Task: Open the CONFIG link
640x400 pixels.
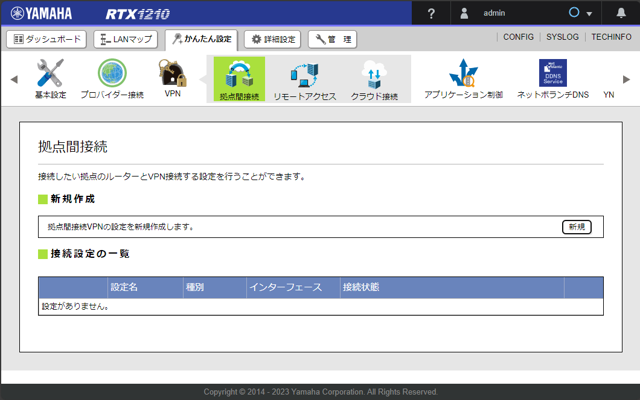Action: (518, 37)
